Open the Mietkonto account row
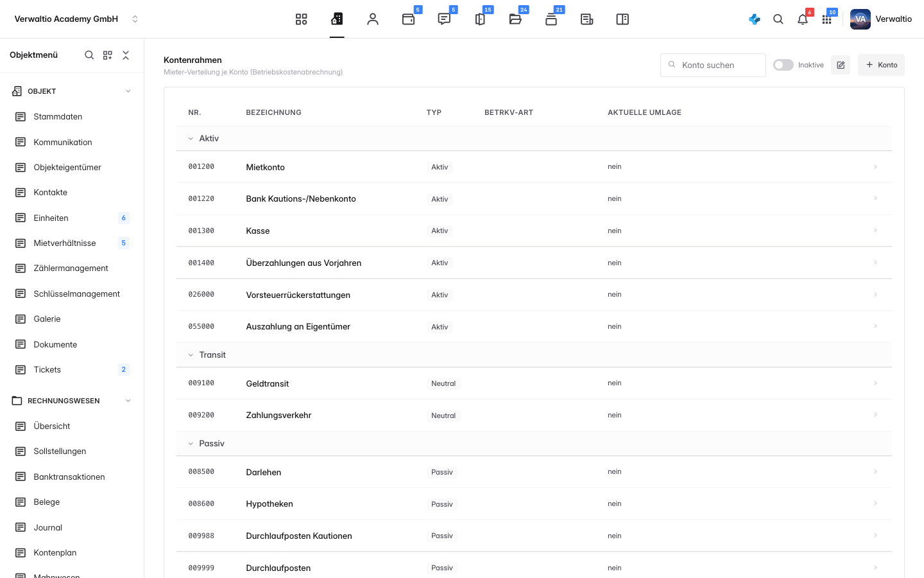924x578 pixels. (534, 167)
